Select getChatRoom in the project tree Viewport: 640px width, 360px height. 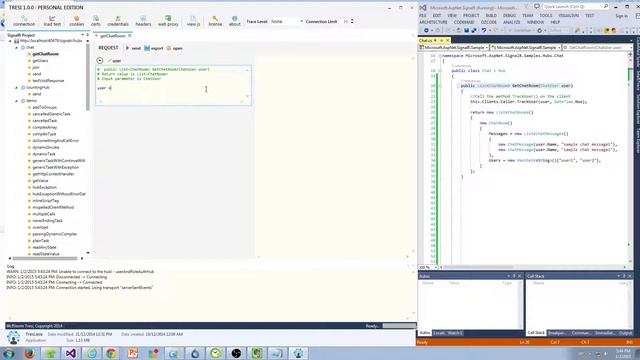point(45,54)
